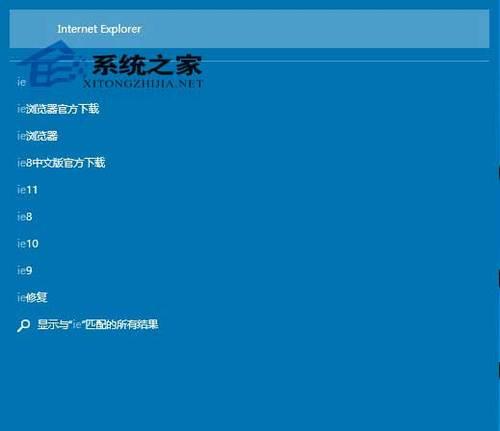
Task: Click the 'ie9' suggestion
Action: 25,271
